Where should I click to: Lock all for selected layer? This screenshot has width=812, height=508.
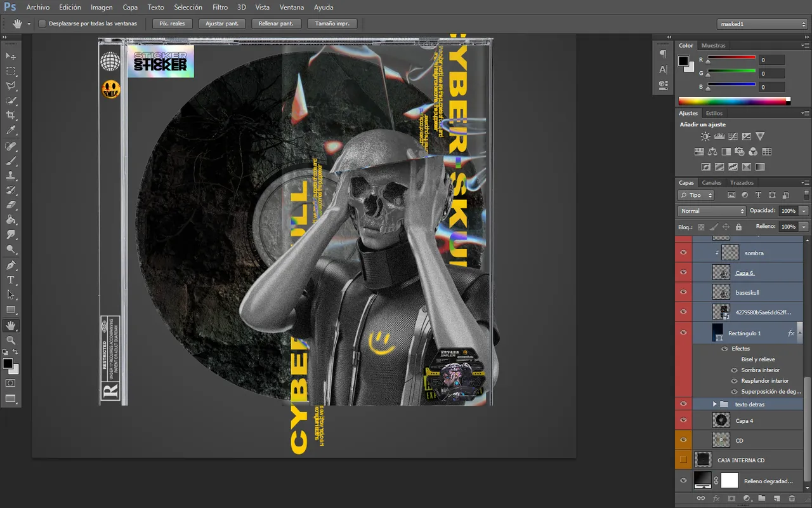tap(738, 227)
